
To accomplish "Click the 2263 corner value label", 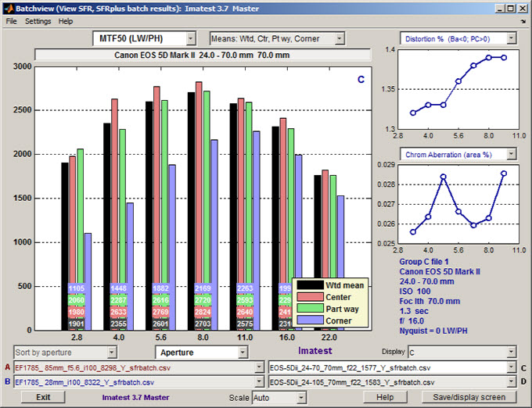I will pos(245,288).
